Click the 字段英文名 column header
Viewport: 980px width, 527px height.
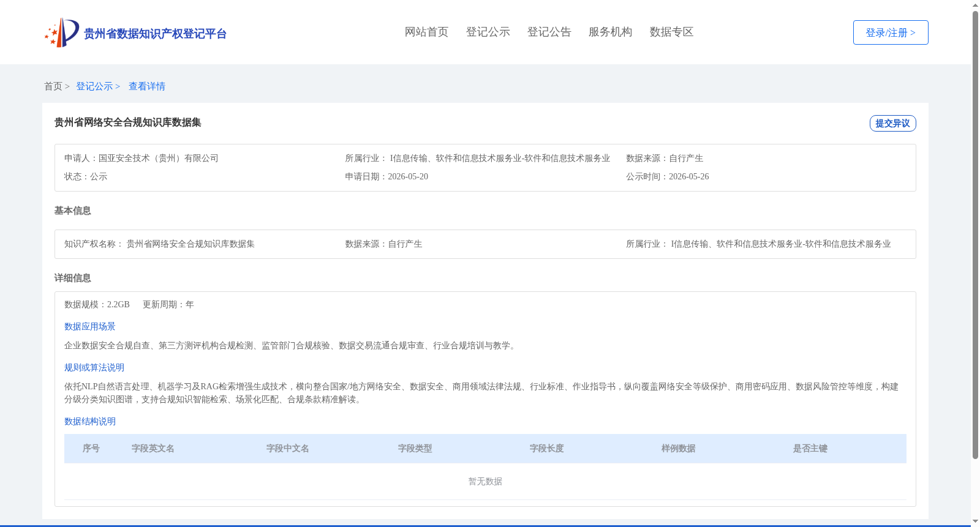pyautogui.click(x=153, y=449)
